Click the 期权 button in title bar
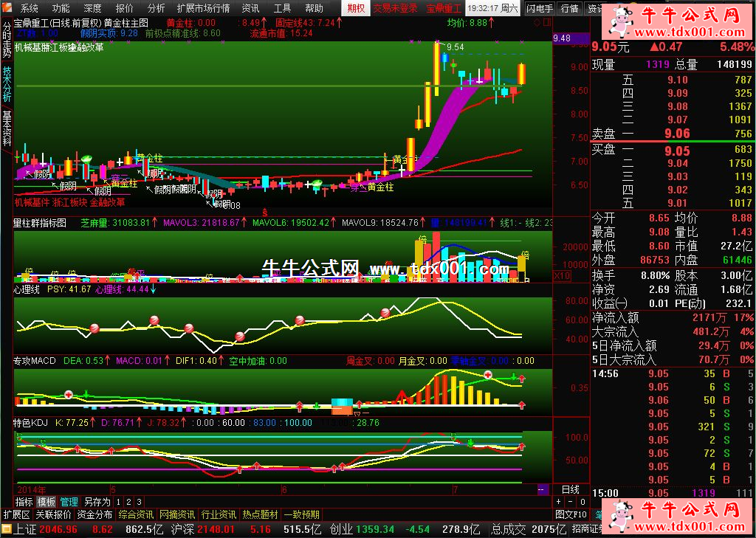The width and height of the screenshot is (756, 538). click(x=356, y=8)
